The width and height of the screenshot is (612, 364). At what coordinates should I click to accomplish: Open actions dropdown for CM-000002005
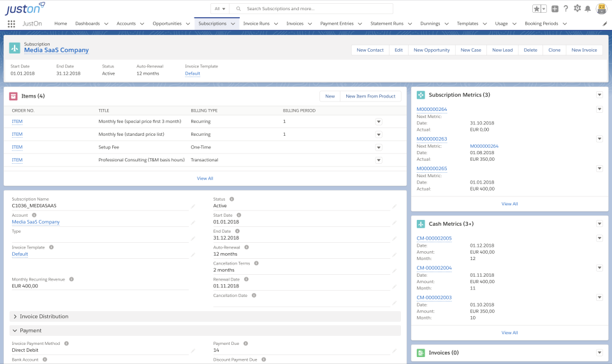[599, 238]
